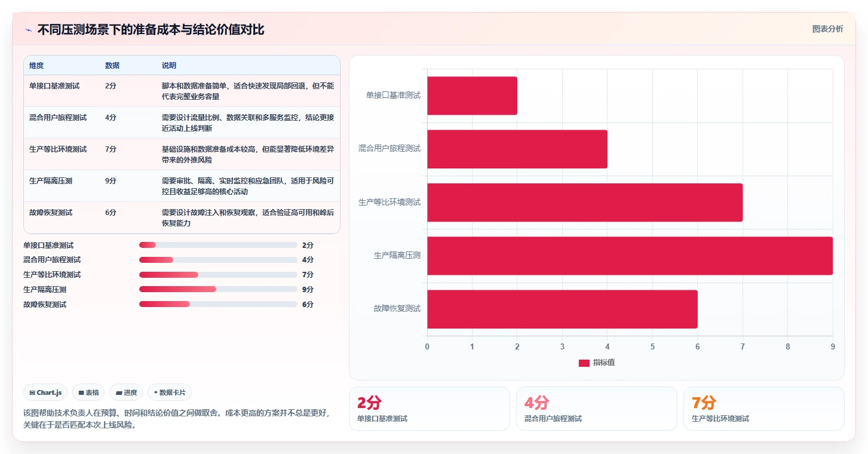Click the 数据卡片 chip
Viewport: 868px width, 454px height.
coord(170,392)
